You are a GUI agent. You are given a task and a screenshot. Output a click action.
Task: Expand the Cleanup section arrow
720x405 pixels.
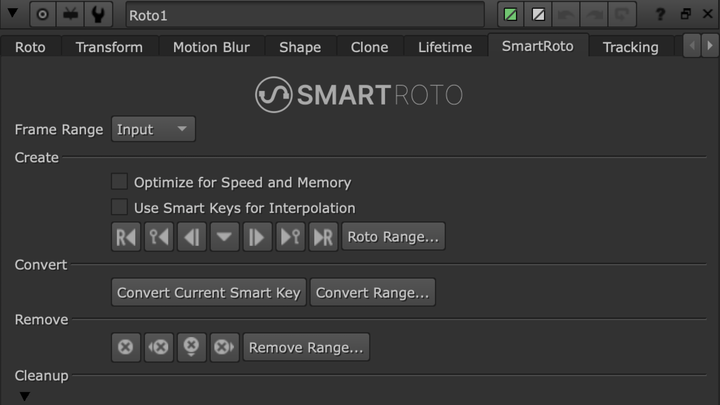tap(25, 396)
